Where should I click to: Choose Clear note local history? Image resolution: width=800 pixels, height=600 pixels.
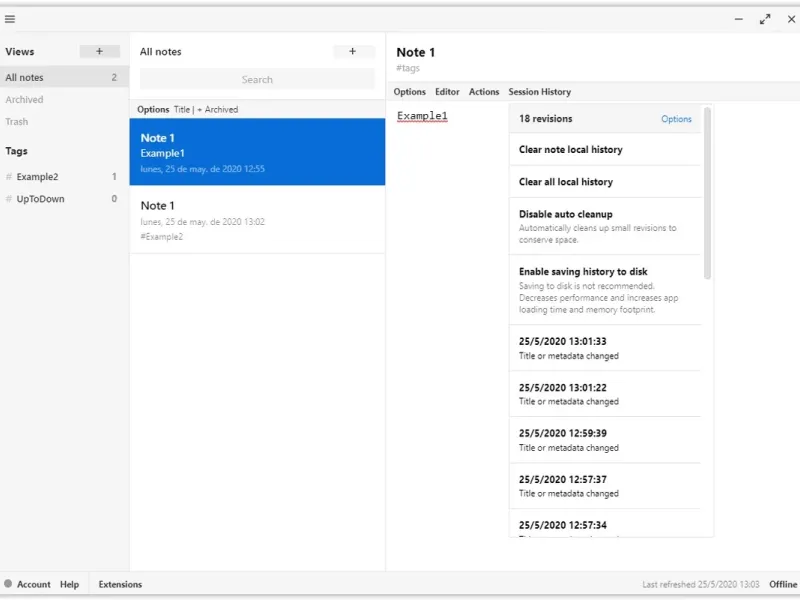[605, 149]
